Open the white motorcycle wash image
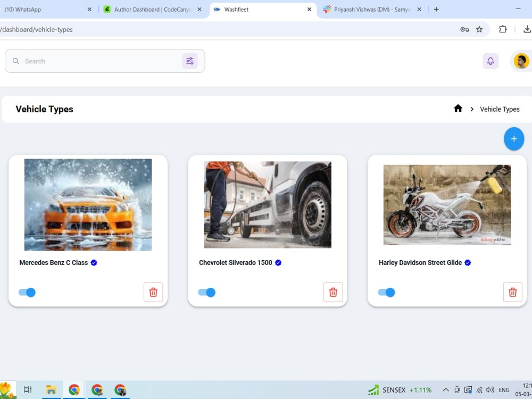Screen dimensions: 532x399 tap(447, 205)
